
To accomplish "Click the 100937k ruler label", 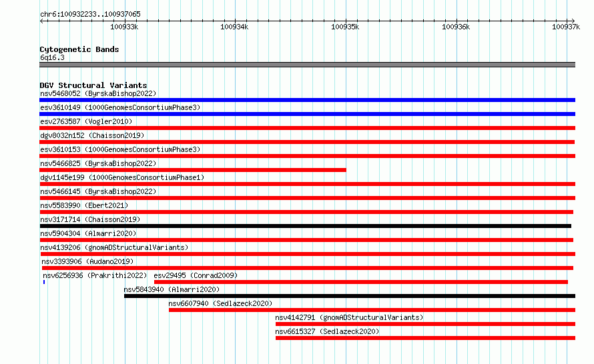I will (566, 27).
